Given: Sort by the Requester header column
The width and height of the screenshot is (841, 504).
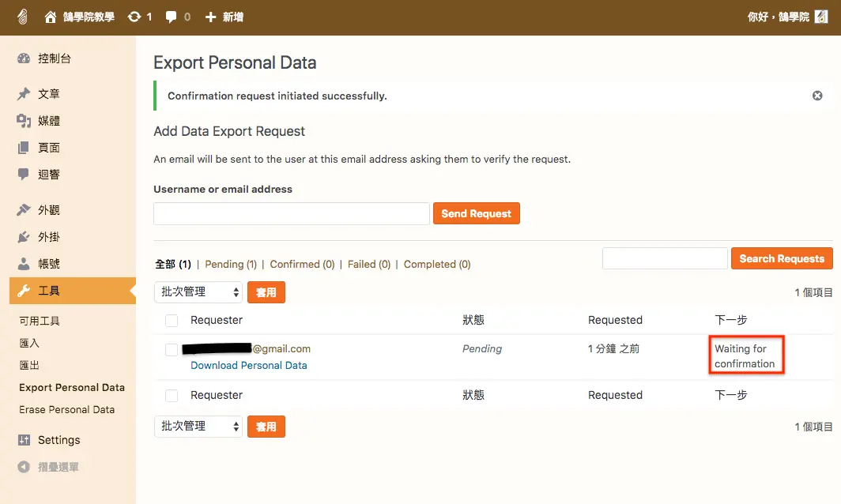Looking at the screenshot, I should [217, 320].
